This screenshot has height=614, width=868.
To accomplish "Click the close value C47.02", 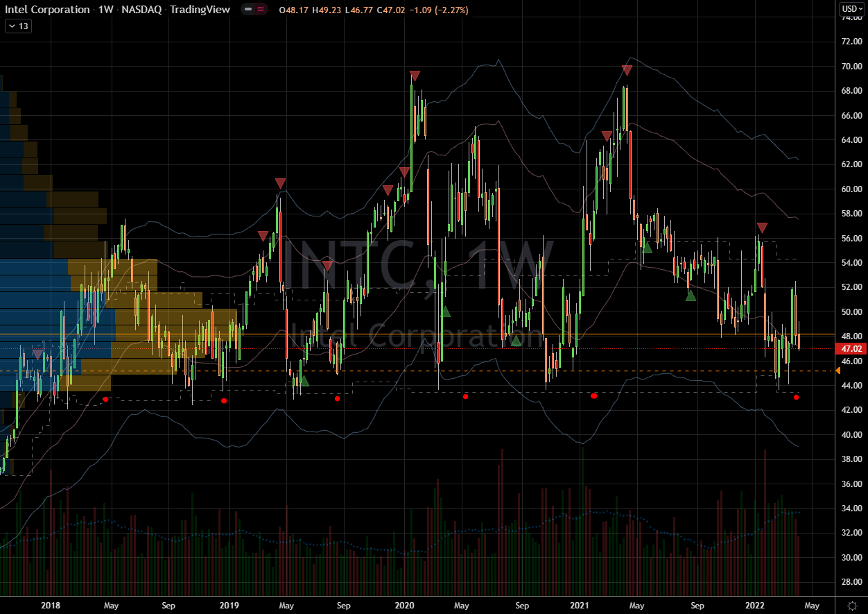I will pos(390,10).
